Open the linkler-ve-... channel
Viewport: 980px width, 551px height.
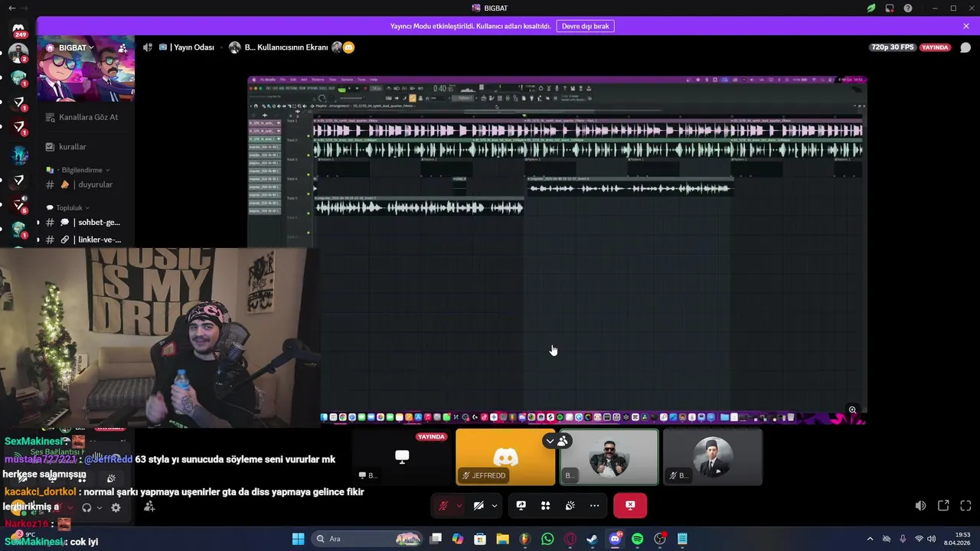84,240
